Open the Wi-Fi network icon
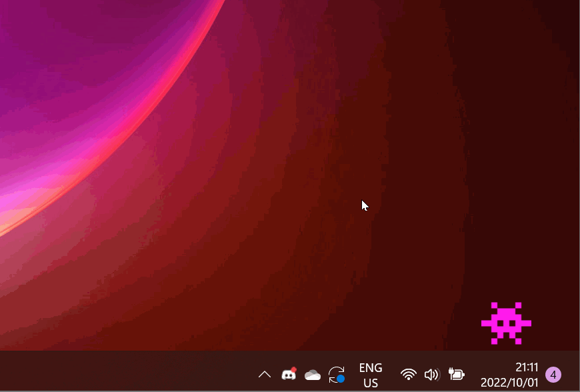 [x=409, y=375]
